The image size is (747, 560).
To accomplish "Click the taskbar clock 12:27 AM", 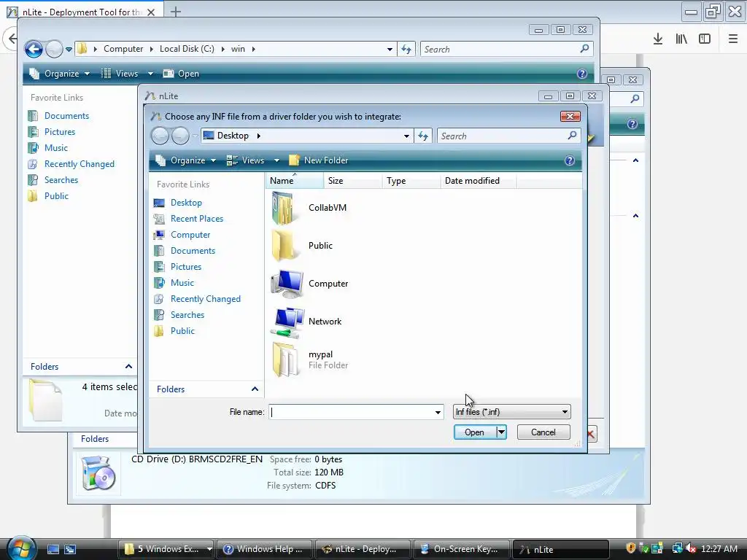I will (719, 548).
